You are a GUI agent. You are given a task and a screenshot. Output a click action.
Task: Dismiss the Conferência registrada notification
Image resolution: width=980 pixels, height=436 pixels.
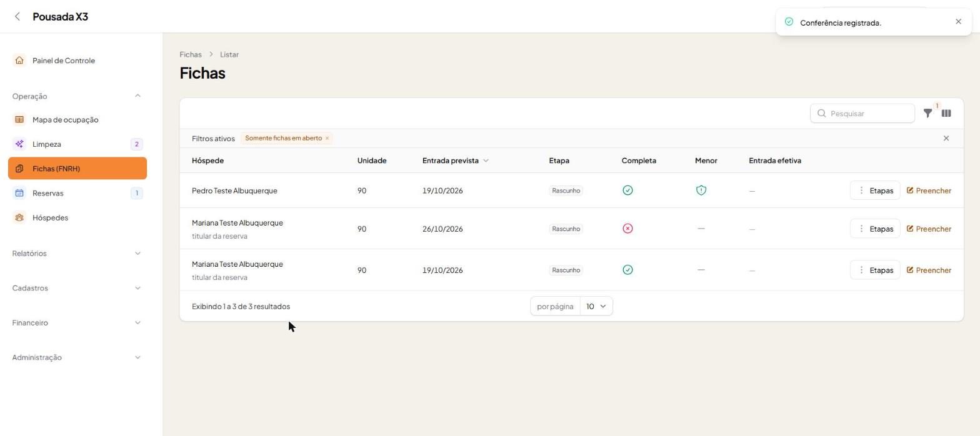(959, 22)
